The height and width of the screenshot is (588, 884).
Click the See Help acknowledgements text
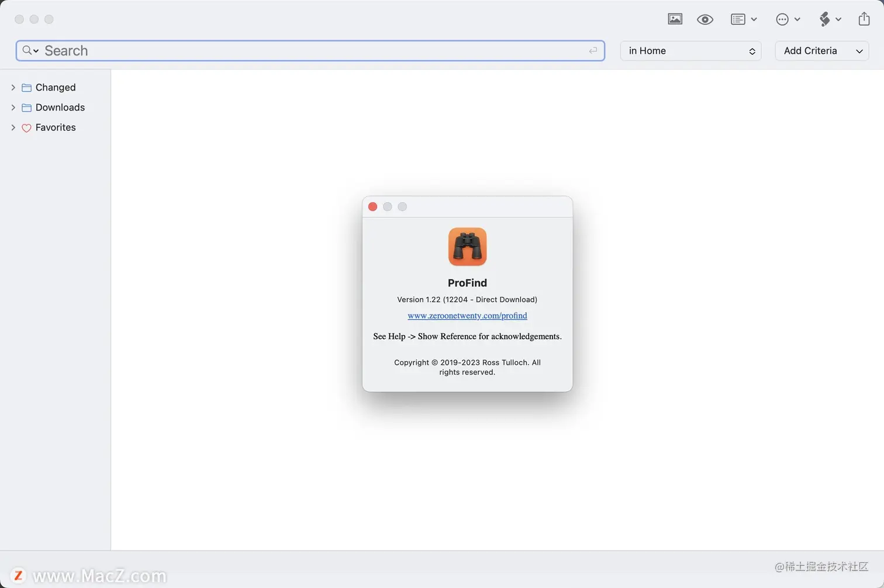click(467, 337)
